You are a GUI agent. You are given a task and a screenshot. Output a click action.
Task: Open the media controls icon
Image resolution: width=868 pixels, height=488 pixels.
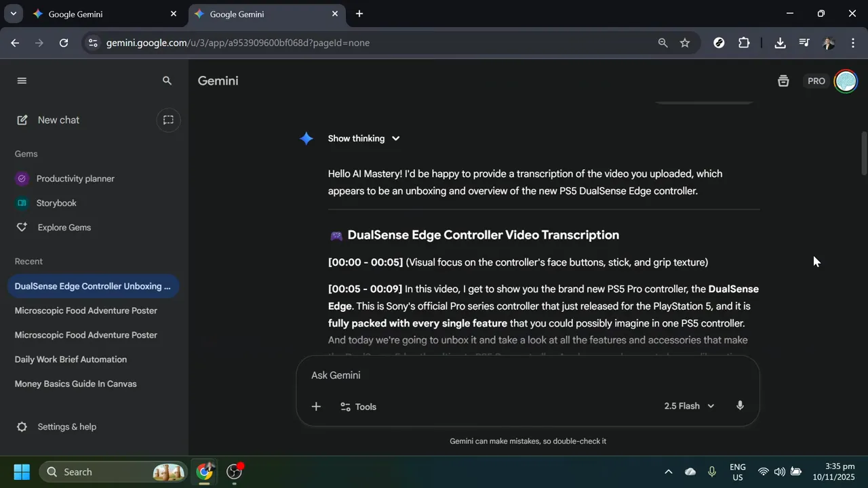tap(804, 43)
